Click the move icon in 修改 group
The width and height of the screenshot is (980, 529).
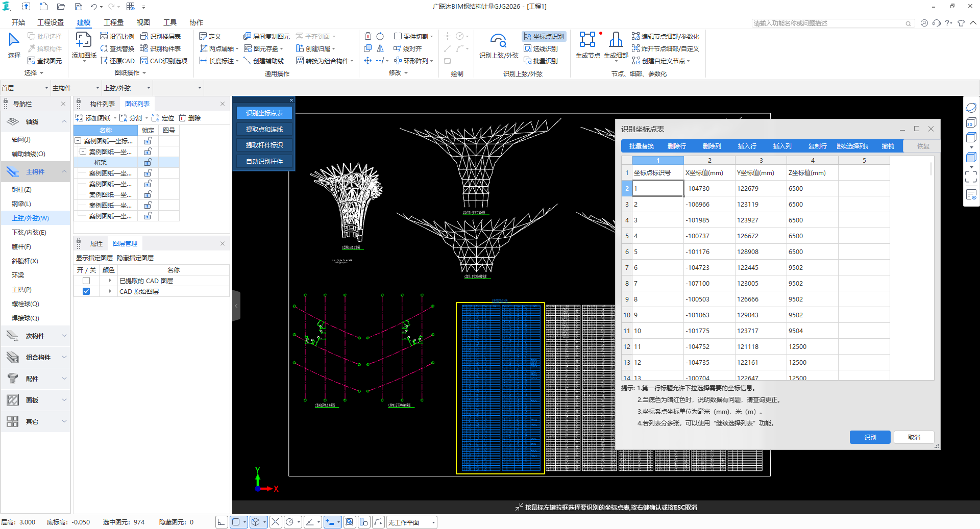367,61
